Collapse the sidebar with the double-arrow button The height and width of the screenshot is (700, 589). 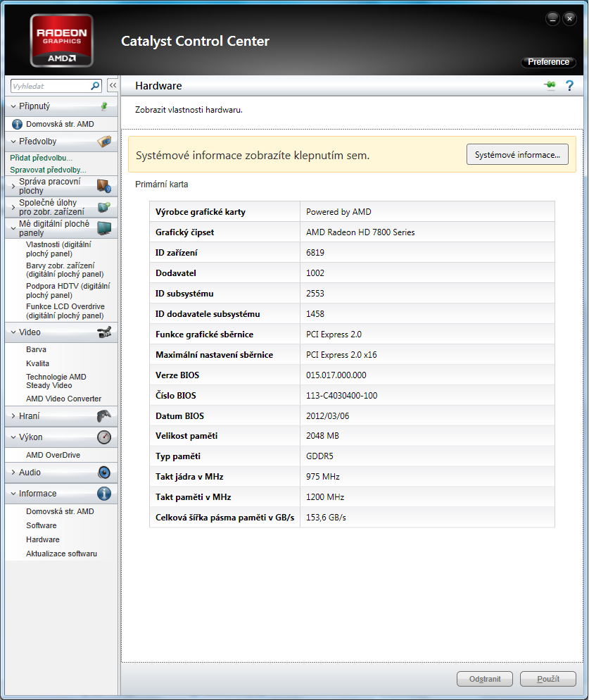point(113,85)
